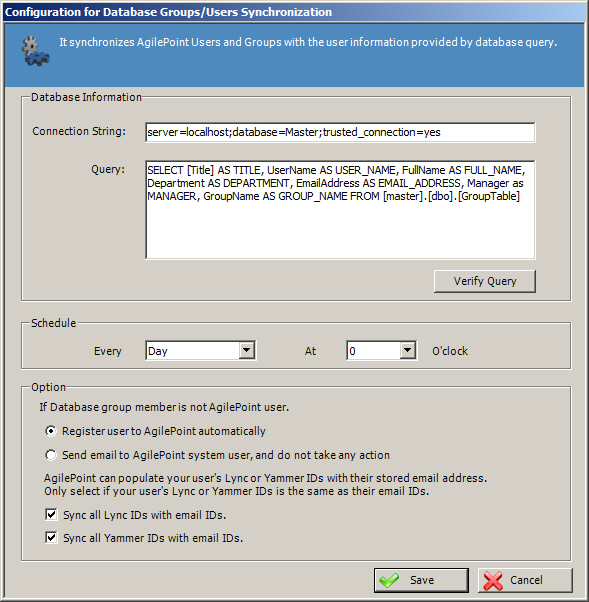Viewport: 589px width, 602px height.
Task: Verify the database query
Action: point(485,281)
